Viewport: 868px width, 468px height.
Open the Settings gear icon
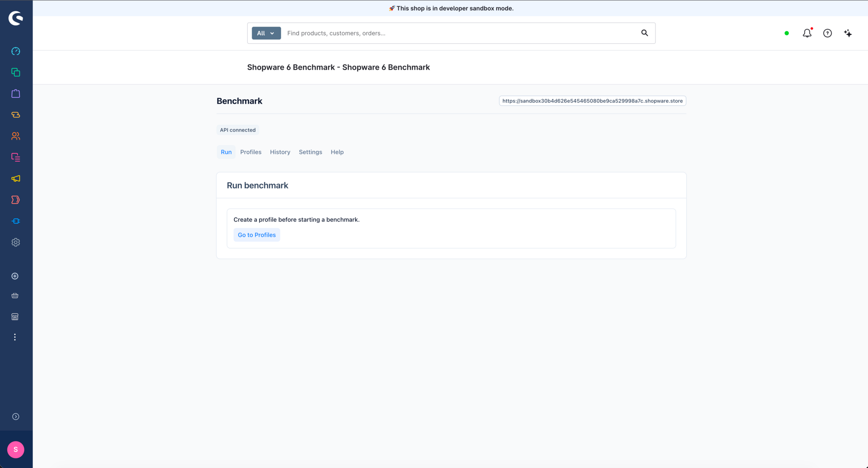coord(16,242)
